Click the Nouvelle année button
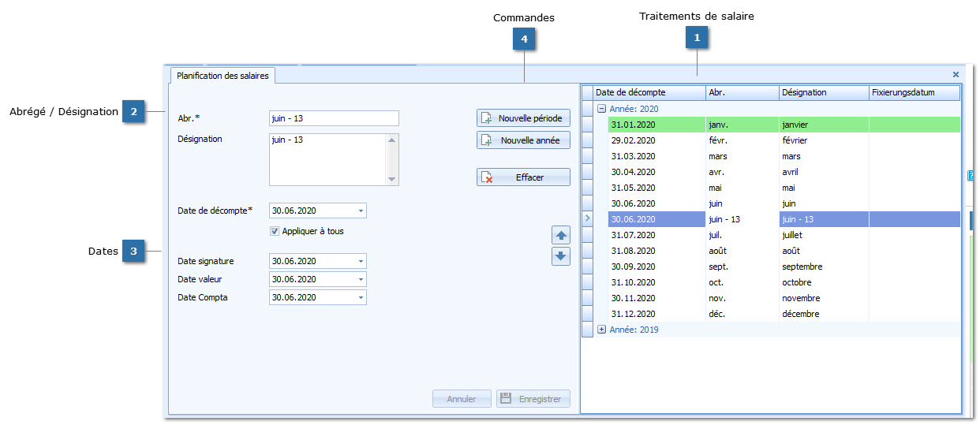The image size is (980, 425). click(523, 140)
